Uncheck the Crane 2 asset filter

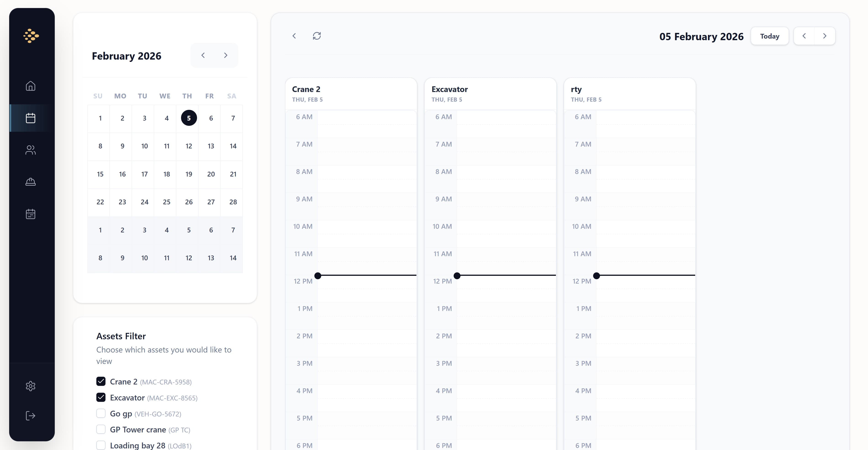(101, 381)
